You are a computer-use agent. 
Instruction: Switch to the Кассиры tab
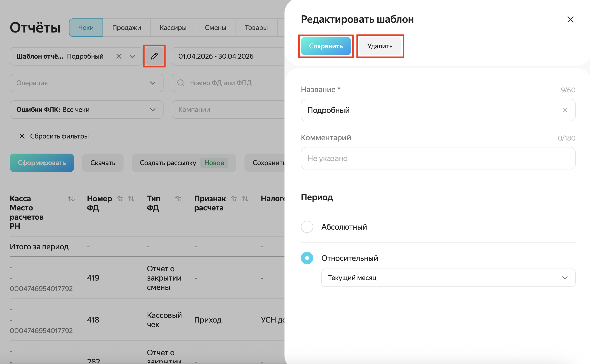coord(173,28)
